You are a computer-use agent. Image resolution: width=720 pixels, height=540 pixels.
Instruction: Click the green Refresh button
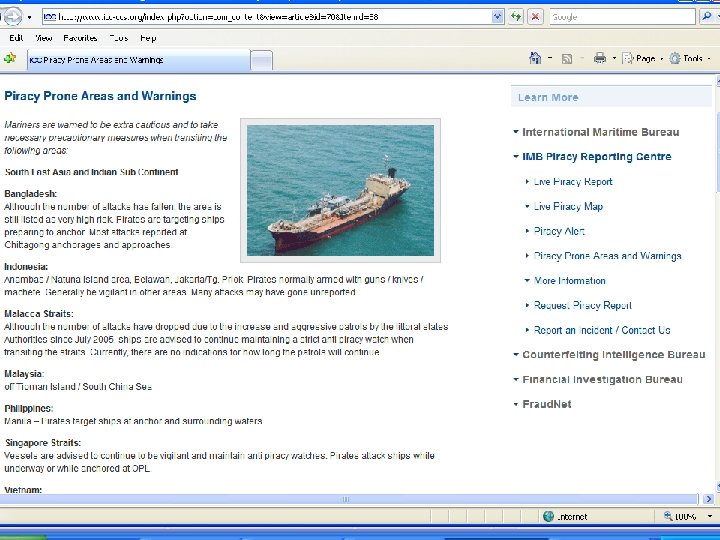click(516, 17)
